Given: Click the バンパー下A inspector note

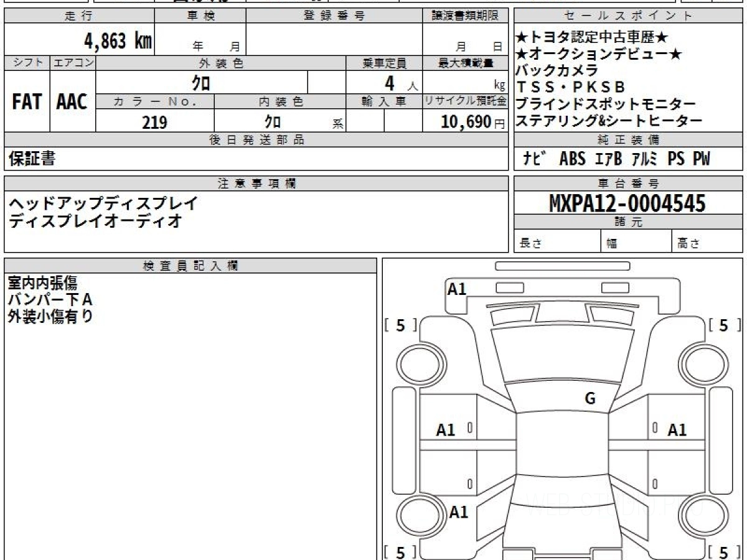Looking at the screenshot, I should pos(50,300).
